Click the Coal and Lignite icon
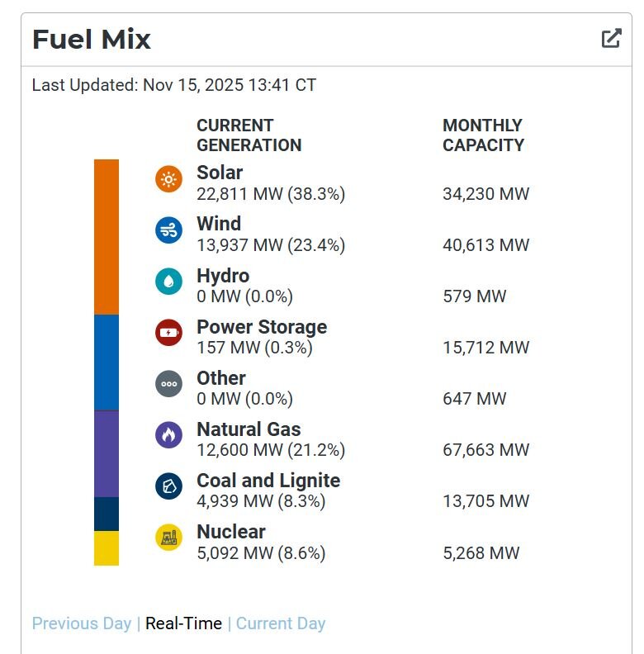Screen dimensions: 644x654 [168, 486]
